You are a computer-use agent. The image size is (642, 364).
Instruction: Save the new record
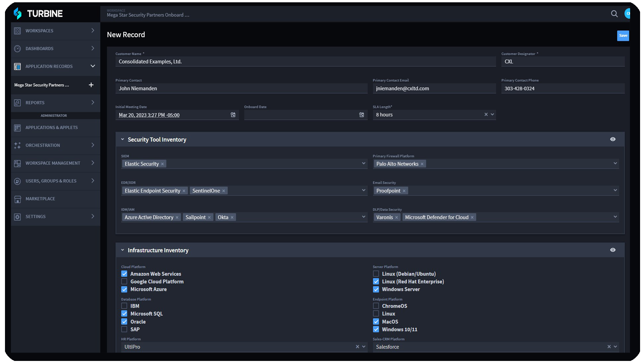pos(623,36)
